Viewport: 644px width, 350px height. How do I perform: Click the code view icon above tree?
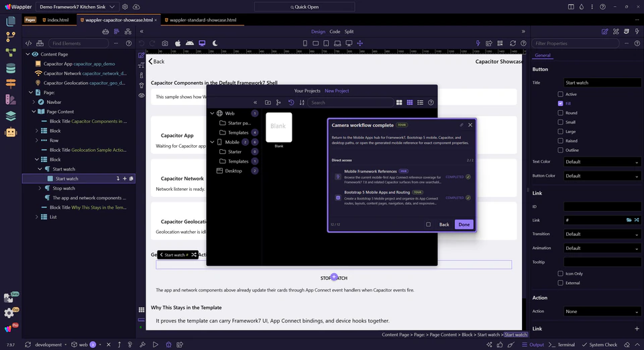coord(28,43)
